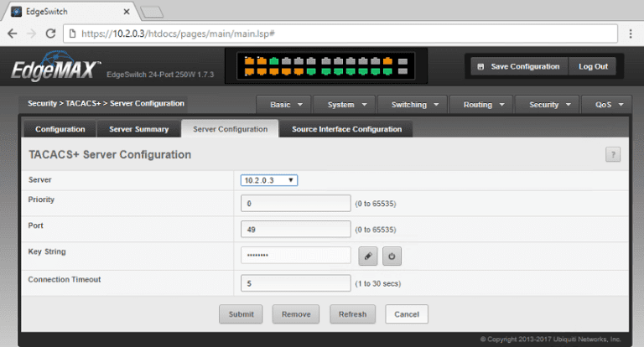Click the Log Out button
The image size is (644, 347).
[593, 66]
